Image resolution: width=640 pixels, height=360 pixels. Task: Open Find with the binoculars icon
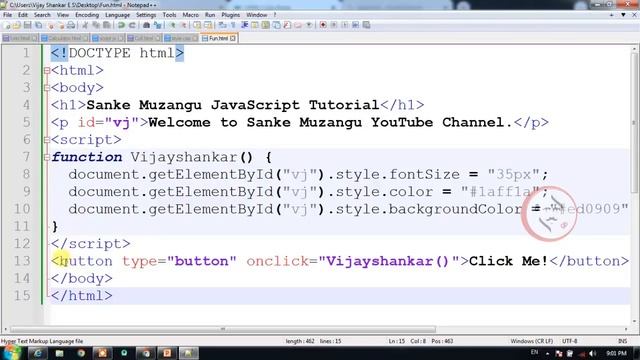[147, 25]
